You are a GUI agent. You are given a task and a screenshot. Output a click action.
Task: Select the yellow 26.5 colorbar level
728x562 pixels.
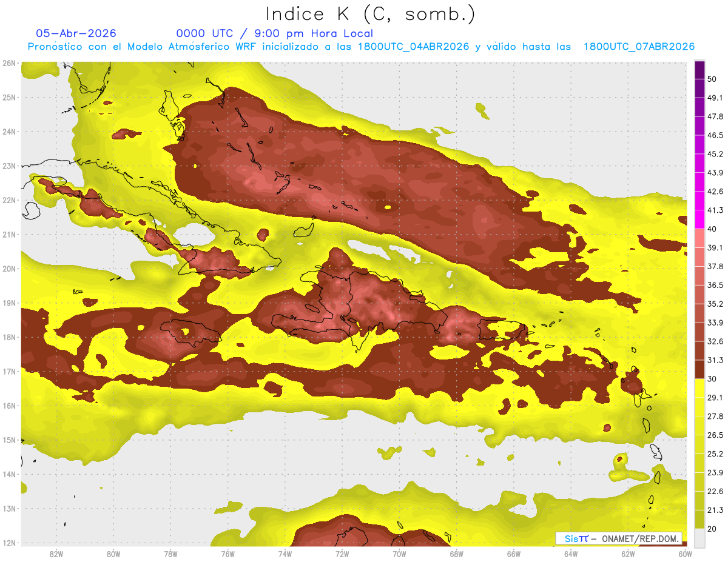(699, 444)
